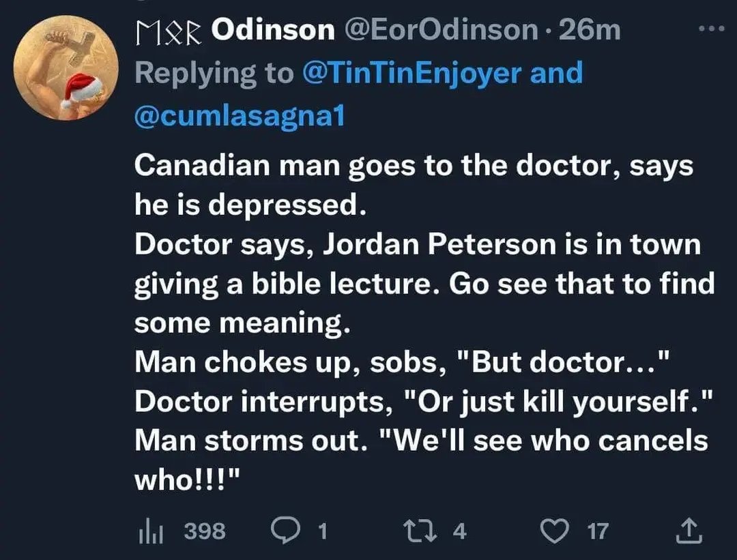Click the 398 views count
This screenshot has height=560, width=737.
205,530
